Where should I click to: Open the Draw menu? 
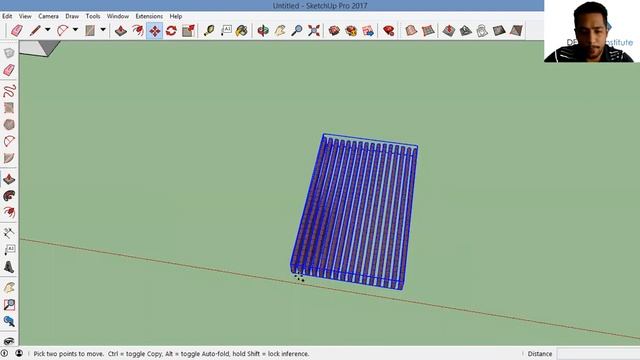point(72,16)
